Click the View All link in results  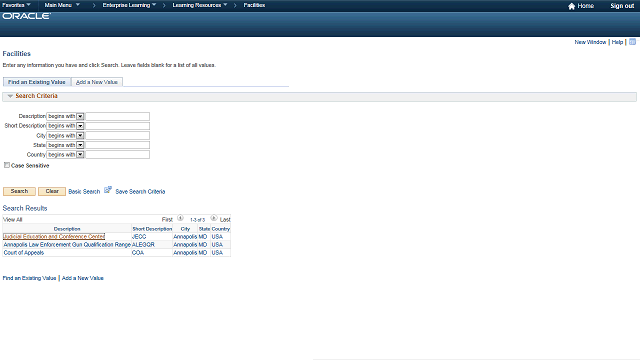tap(13, 220)
